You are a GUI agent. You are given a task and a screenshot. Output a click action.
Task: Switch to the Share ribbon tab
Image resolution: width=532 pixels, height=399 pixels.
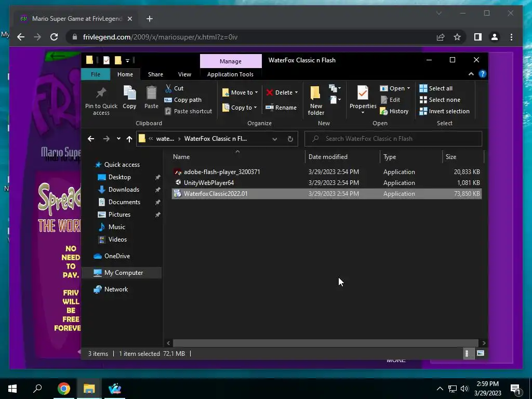[155, 74]
